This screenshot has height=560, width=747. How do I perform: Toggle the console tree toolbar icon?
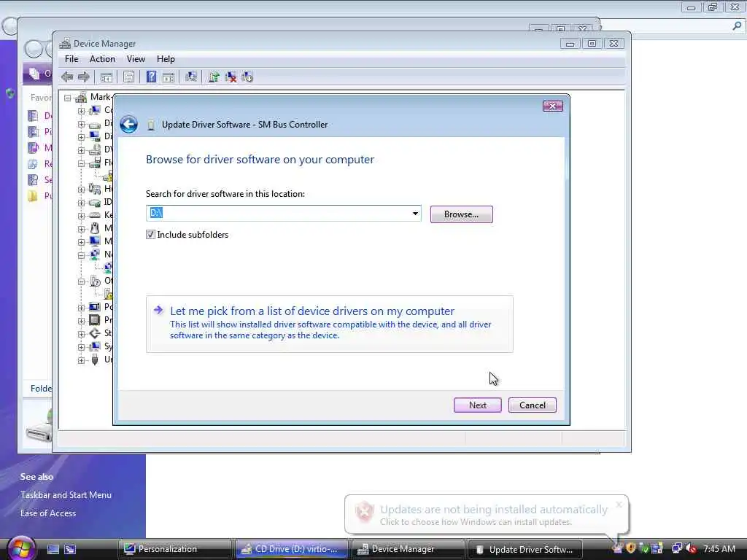[107, 77]
